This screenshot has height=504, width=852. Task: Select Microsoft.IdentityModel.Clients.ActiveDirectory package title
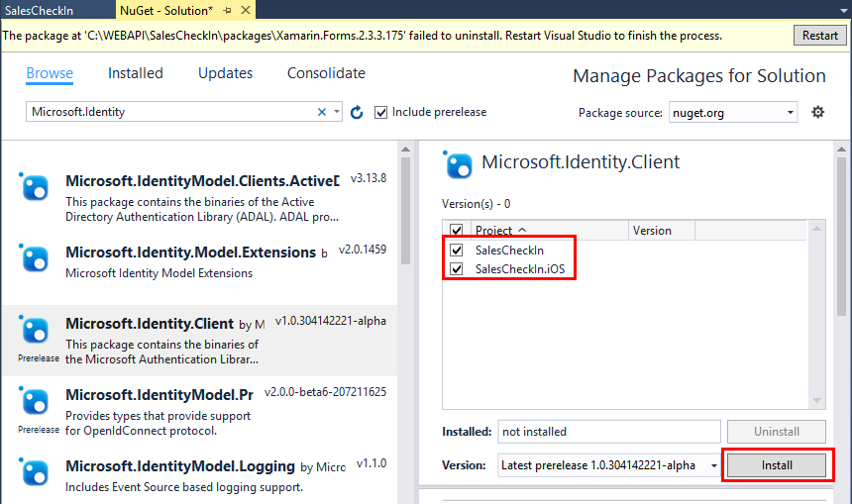click(x=203, y=181)
